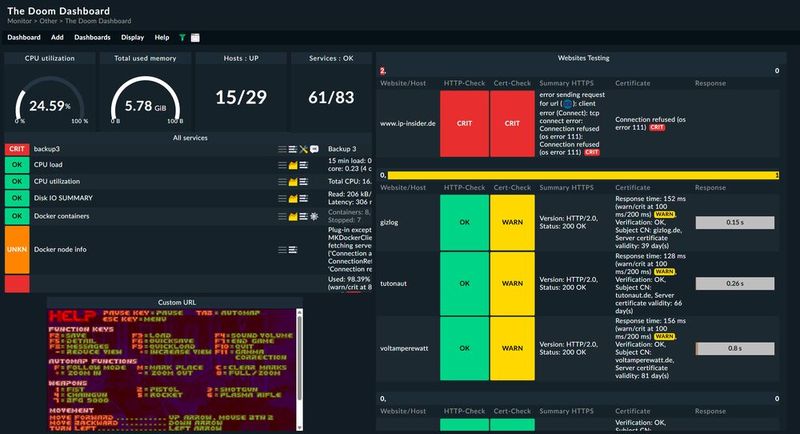The width and height of the screenshot is (800, 434).
Task: Click yellow graph icon for Disk IO SUMMARY
Action: point(293,198)
